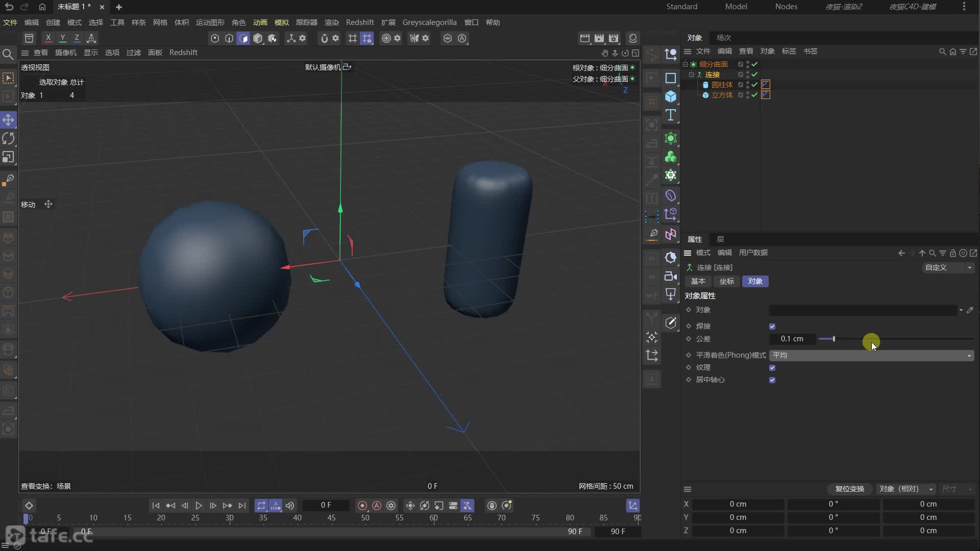Toggle timeline sound icon
Screen dimensions: 980x551
[290, 506]
